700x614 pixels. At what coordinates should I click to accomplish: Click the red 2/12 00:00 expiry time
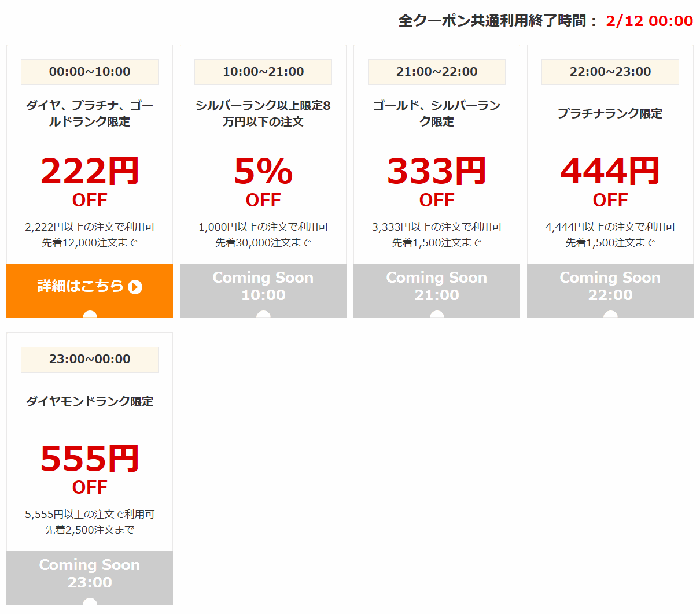click(x=649, y=21)
